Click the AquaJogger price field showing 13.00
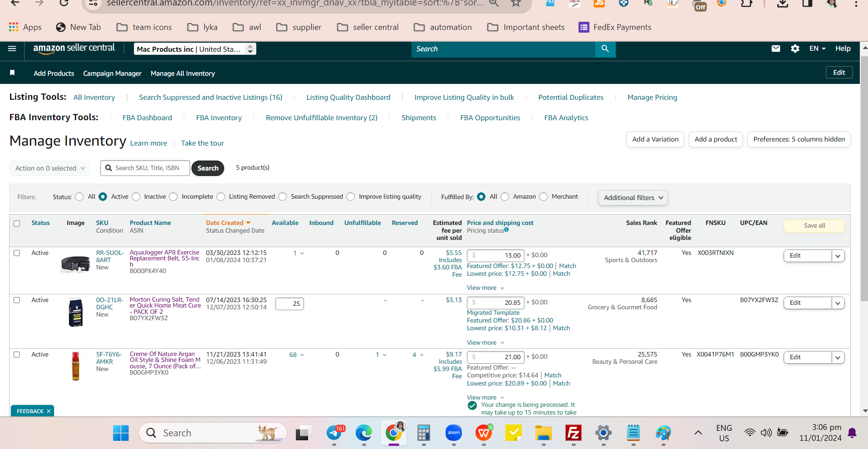 495,255
